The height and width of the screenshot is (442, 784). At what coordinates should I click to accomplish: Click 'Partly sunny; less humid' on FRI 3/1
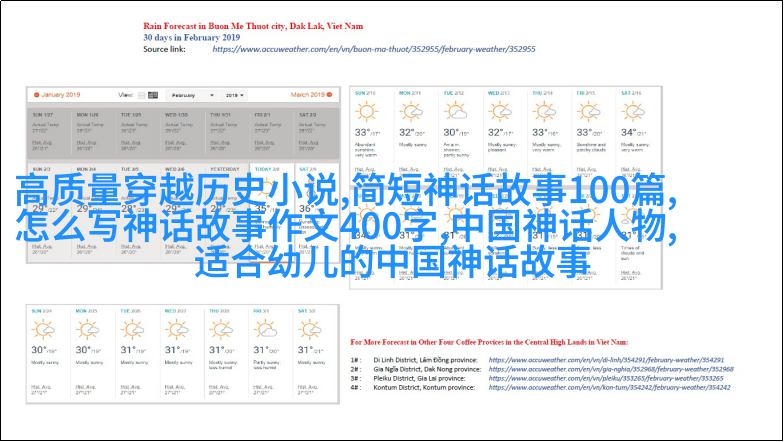coord(266,365)
